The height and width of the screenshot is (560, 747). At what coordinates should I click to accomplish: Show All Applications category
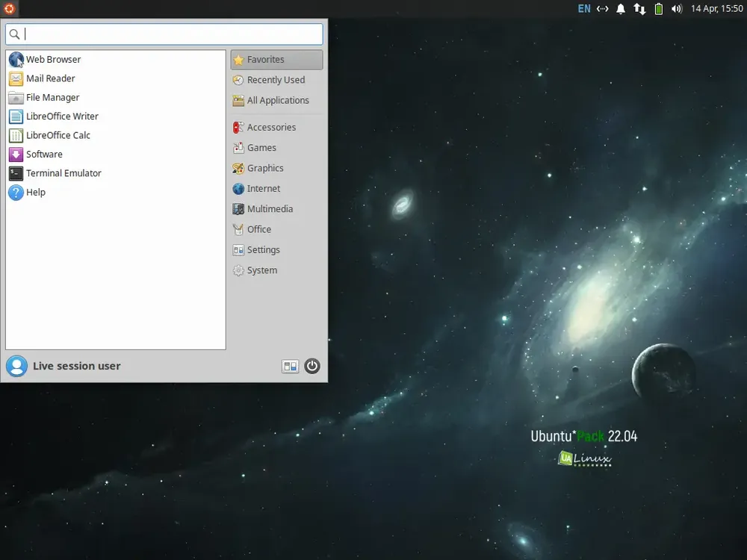click(x=277, y=101)
